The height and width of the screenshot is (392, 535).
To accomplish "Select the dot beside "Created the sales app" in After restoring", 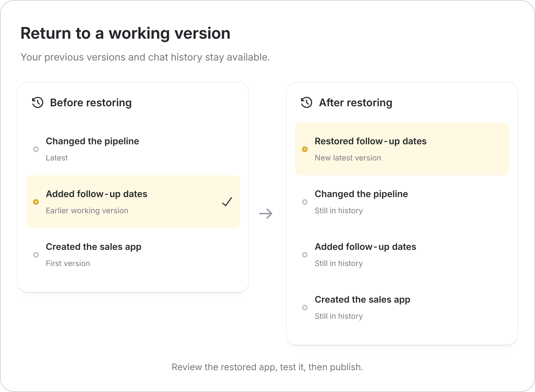I will click(305, 308).
